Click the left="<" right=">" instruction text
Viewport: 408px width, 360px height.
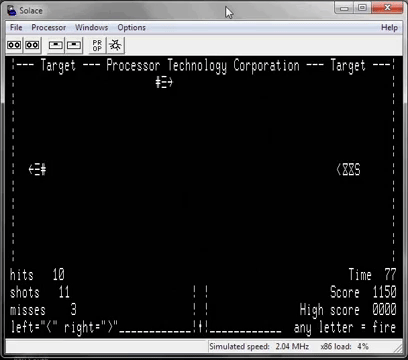(x=64, y=327)
